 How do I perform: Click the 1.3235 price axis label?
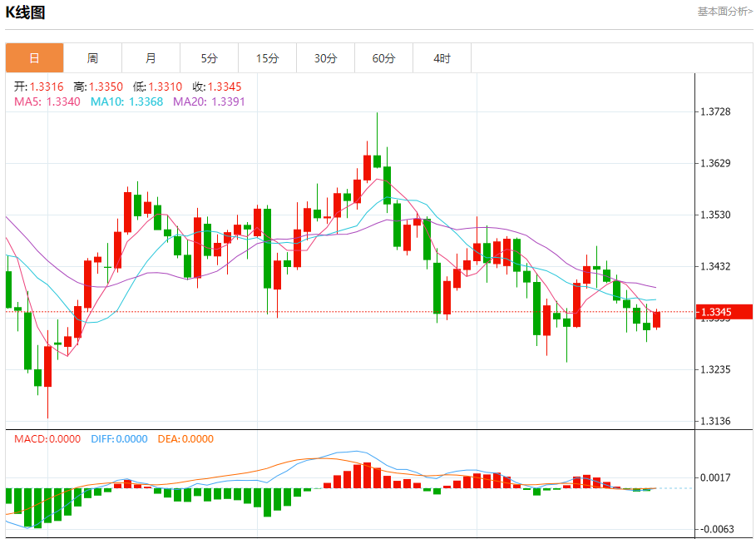[x=715, y=370]
